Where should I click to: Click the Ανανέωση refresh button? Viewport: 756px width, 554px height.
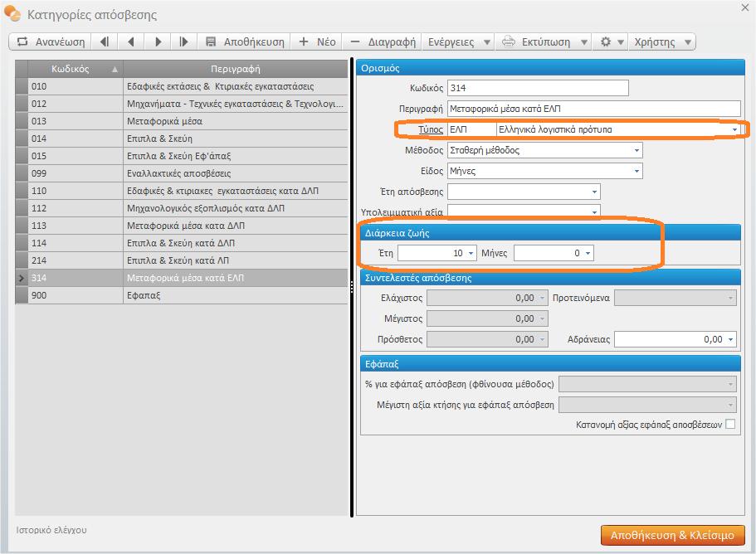pos(51,42)
